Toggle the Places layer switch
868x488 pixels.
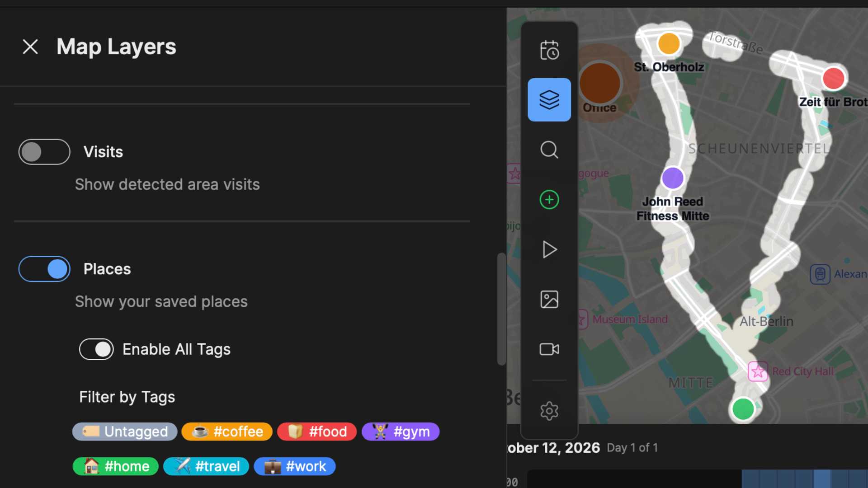[44, 269]
